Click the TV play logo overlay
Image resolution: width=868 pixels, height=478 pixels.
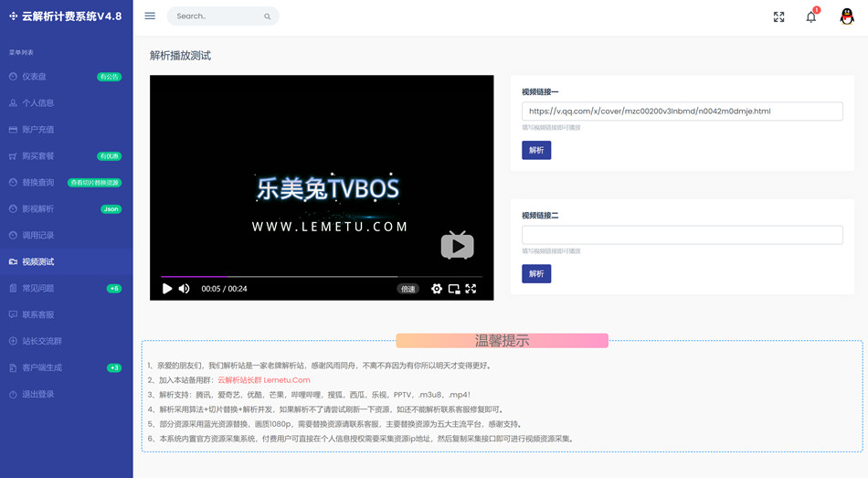pyautogui.click(x=457, y=245)
